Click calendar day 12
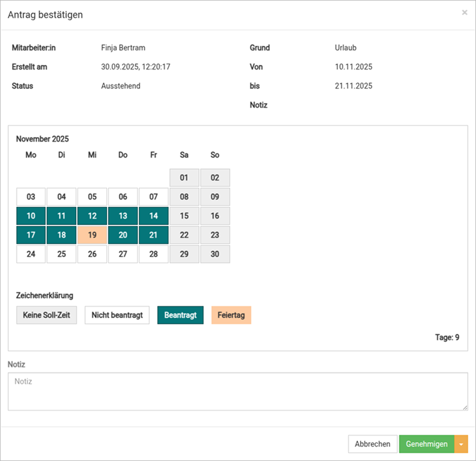 pos(92,216)
